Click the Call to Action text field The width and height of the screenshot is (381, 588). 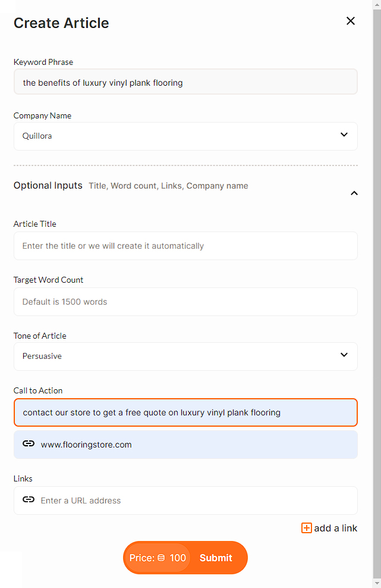click(x=185, y=412)
